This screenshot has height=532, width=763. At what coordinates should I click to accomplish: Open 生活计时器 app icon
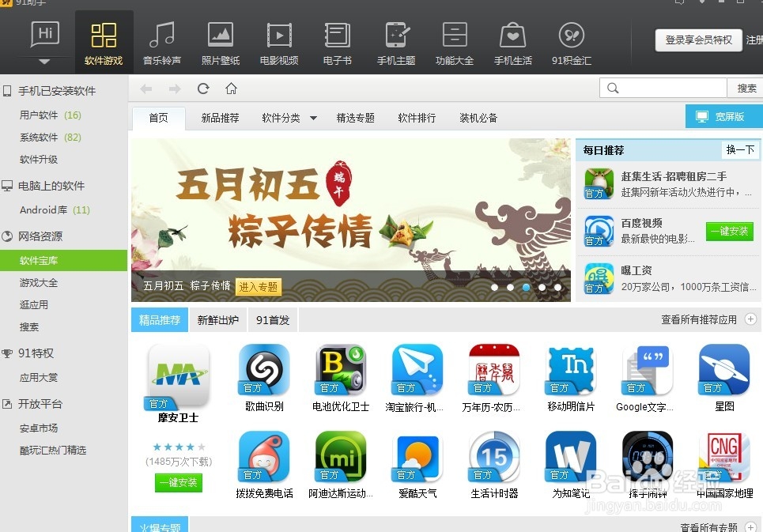coord(494,456)
